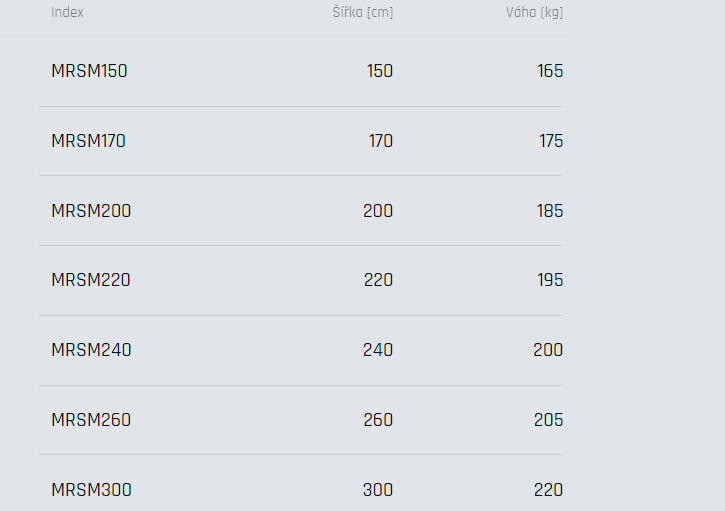Viewport: 725px width, 511px height.
Task: Click the Váha (kg) column header
Action: (x=534, y=12)
